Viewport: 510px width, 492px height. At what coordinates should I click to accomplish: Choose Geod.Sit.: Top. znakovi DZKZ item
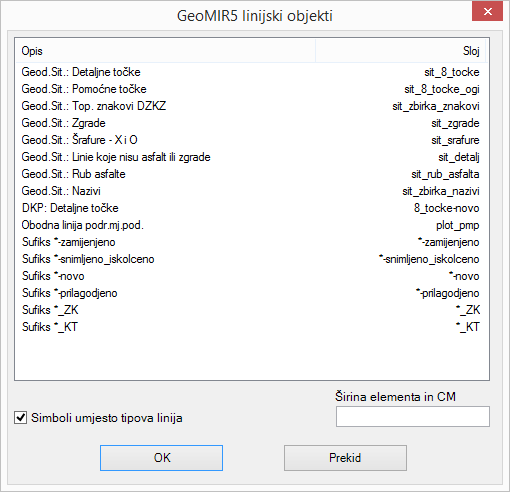[251, 106]
